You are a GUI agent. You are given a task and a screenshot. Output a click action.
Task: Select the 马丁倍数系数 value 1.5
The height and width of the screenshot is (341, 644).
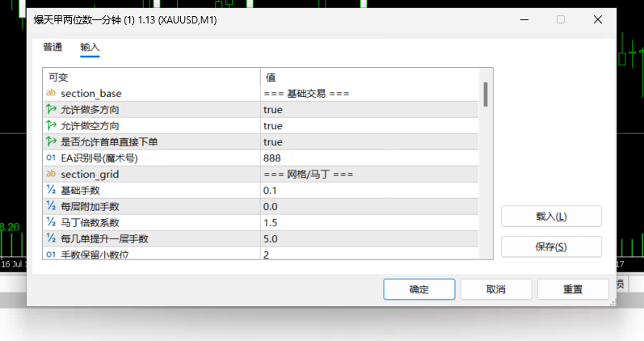[270, 223]
